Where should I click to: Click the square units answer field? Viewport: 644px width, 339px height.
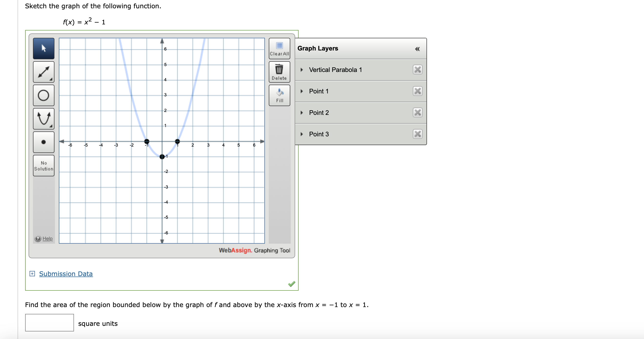coord(49,323)
